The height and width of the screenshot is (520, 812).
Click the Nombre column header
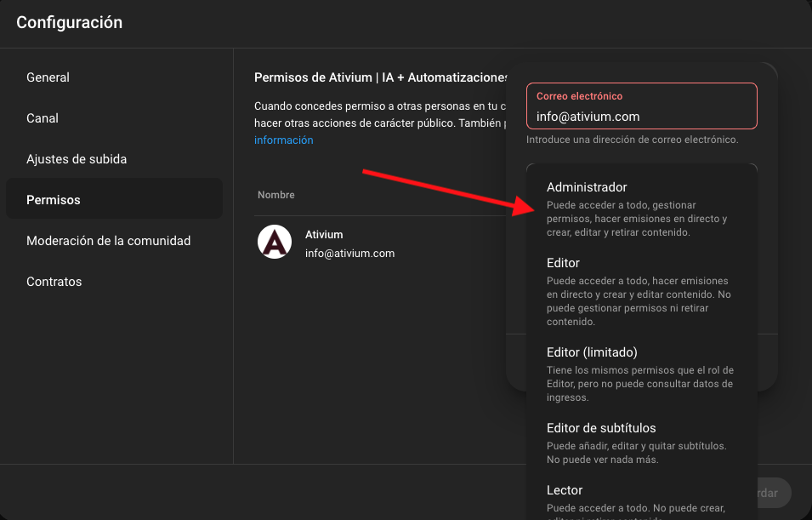click(x=276, y=195)
